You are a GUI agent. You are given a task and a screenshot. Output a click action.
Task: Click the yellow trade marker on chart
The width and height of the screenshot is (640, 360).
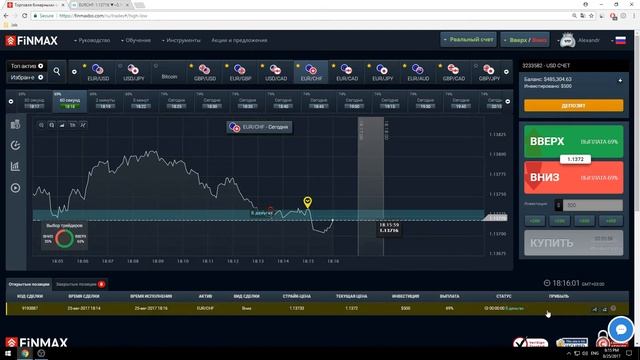click(x=307, y=202)
